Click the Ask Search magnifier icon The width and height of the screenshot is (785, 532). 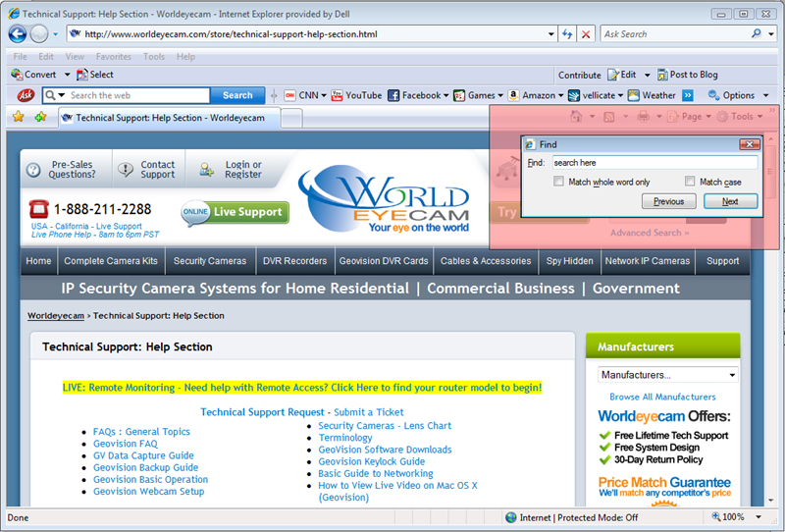(756, 33)
